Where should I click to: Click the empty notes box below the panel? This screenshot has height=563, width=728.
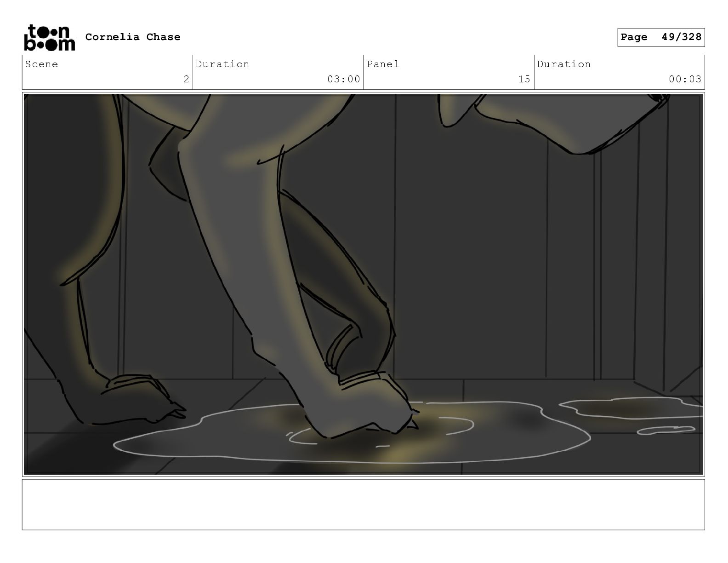click(363, 505)
